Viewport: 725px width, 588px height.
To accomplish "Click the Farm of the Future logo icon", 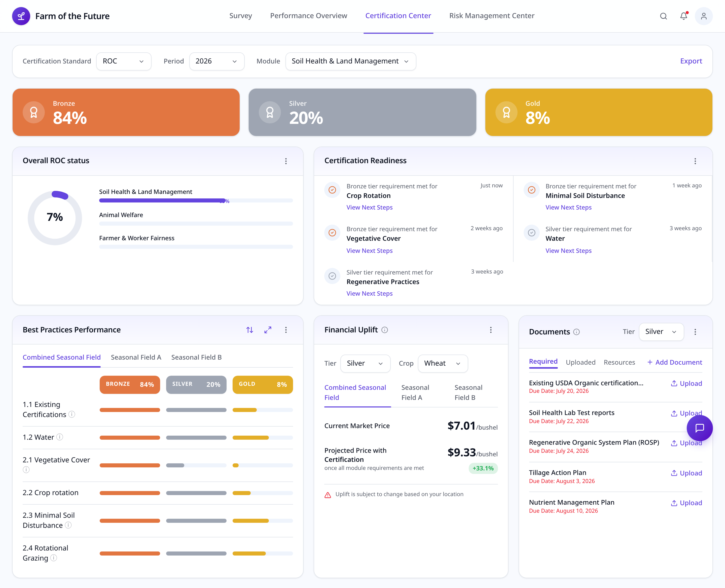I will [x=21, y=16].
